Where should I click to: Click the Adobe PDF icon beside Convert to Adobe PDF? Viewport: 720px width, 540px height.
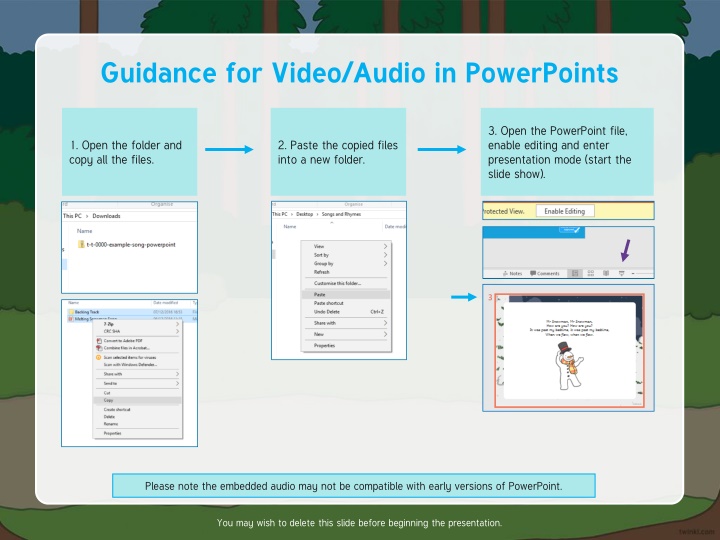tap(99, 341)
